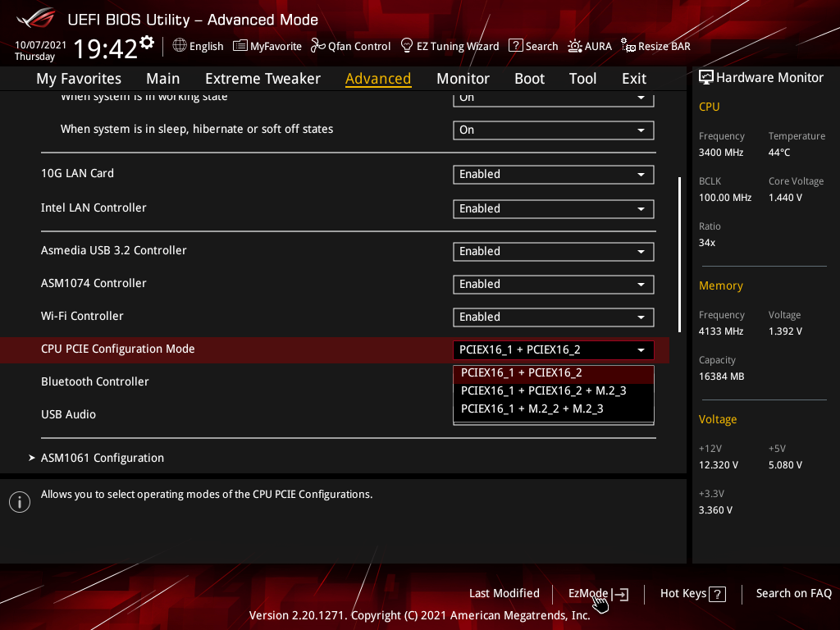Select the Bluetooth Controller row
Screen dimensions: 840x630
[x=95, y=382]
